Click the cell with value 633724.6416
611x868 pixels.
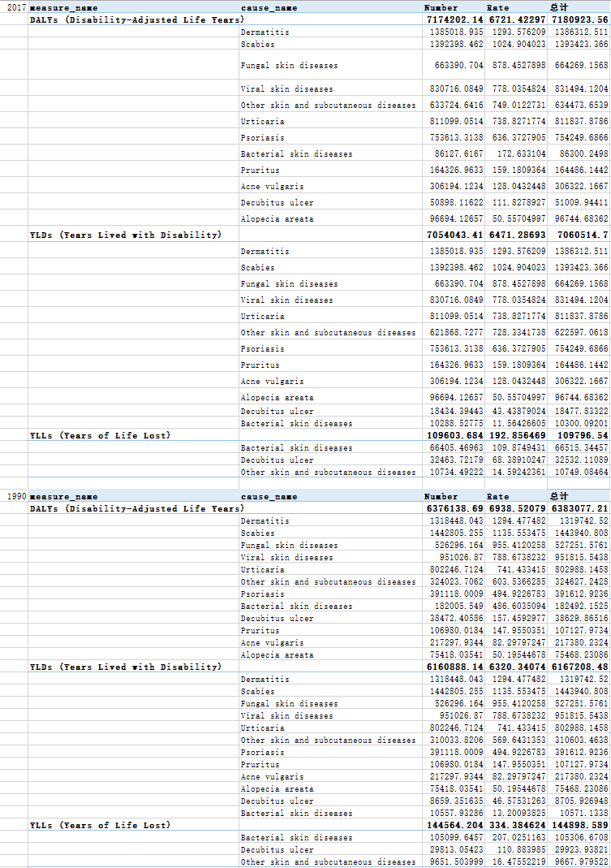(x=456, y=106)
